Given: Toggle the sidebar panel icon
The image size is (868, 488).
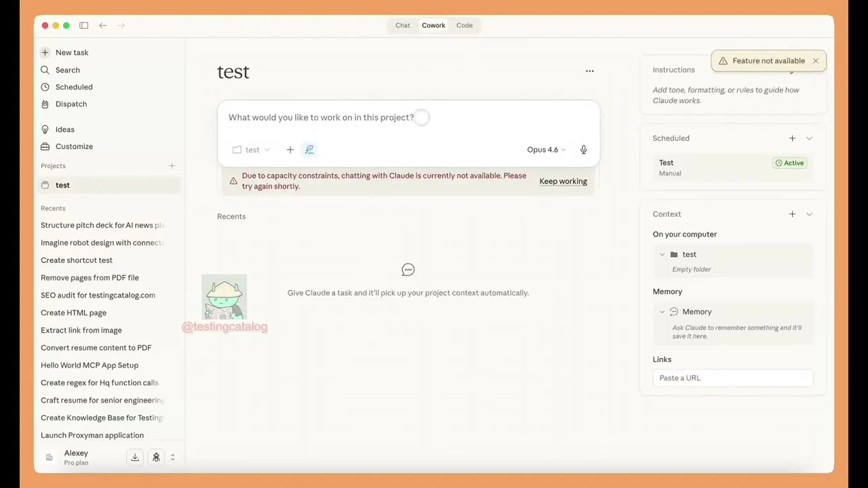Looking at the screenshot, I should (83, 26).
